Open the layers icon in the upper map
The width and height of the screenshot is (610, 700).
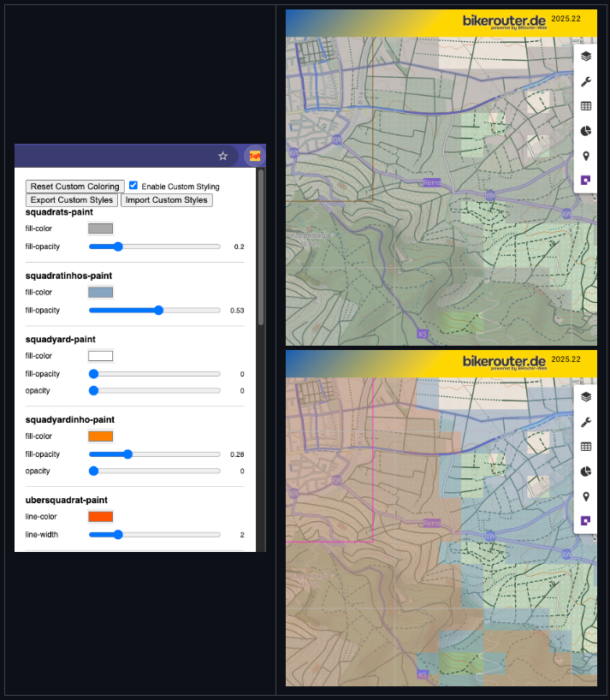[x=586, y=56]
